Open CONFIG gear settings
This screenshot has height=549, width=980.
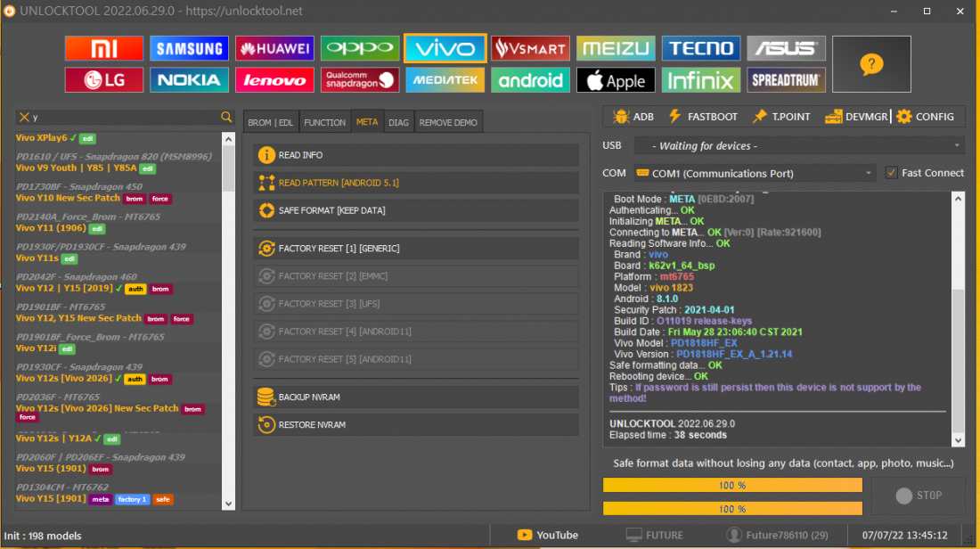pos(926,117)
